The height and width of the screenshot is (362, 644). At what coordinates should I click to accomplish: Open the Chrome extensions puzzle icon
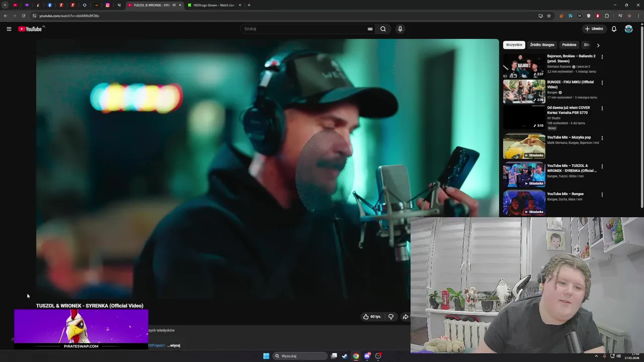[x=607, y=16]
